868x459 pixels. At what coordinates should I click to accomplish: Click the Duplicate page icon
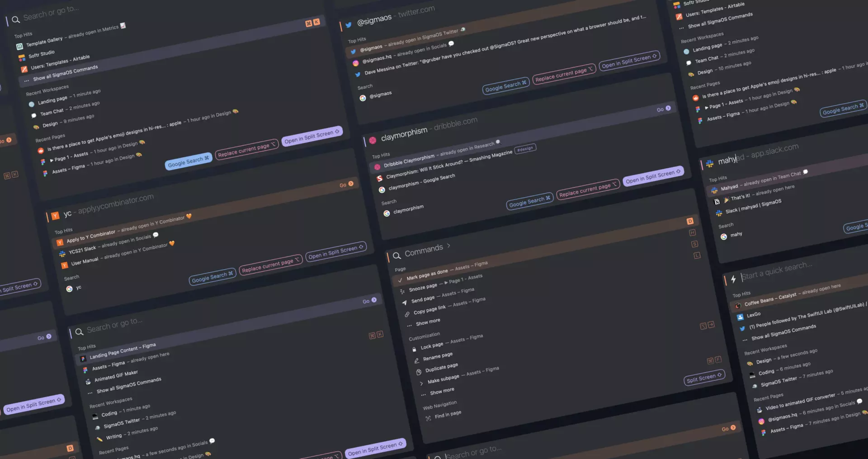click(x=419, y=372)
